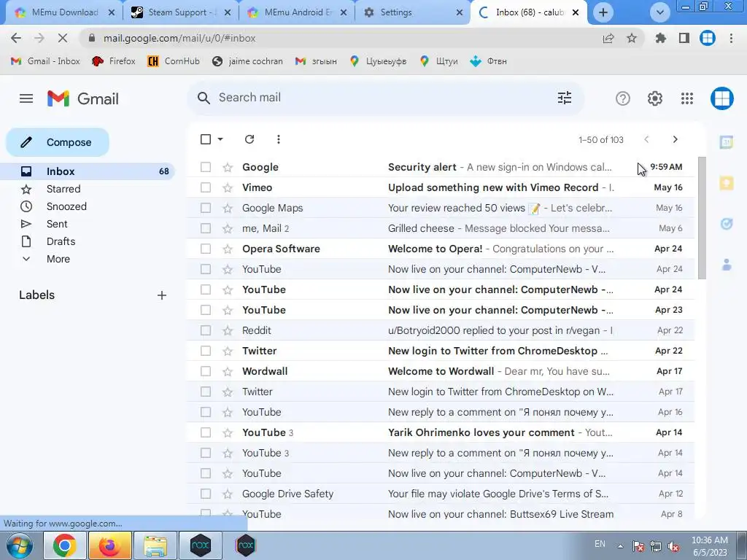This screenshot has width=747, height=560.
Task: Launch Firefox from the taskbar
Action: tap(109, 546)
